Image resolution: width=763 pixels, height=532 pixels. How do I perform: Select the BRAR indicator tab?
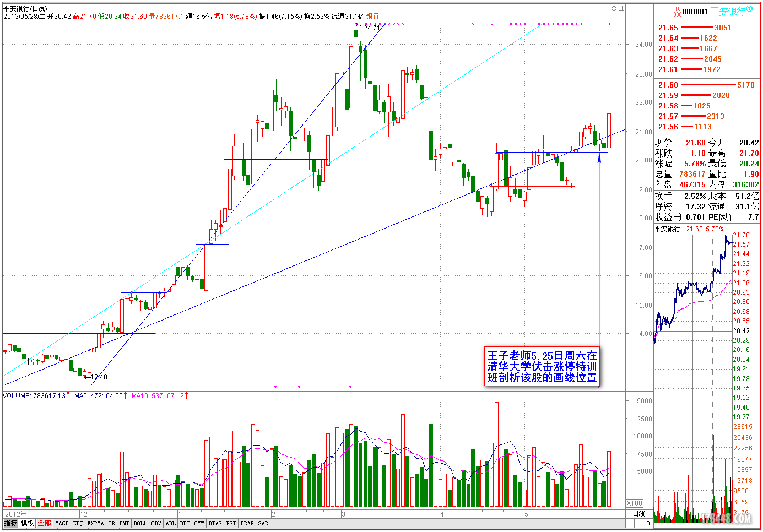point(247,523)
